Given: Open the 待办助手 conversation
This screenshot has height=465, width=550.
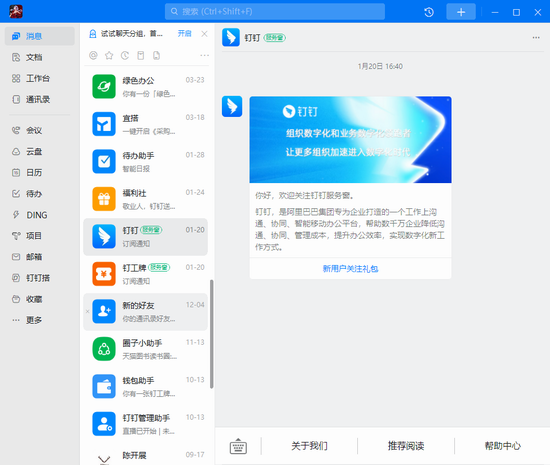Looking at the screenshot, I should coord(146,162).
